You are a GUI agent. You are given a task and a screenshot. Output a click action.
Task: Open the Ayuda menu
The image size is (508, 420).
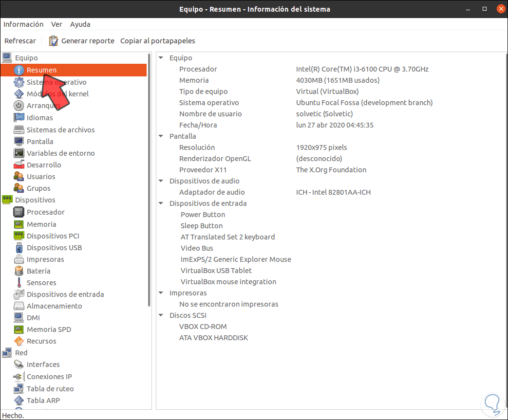coord(80,24)
